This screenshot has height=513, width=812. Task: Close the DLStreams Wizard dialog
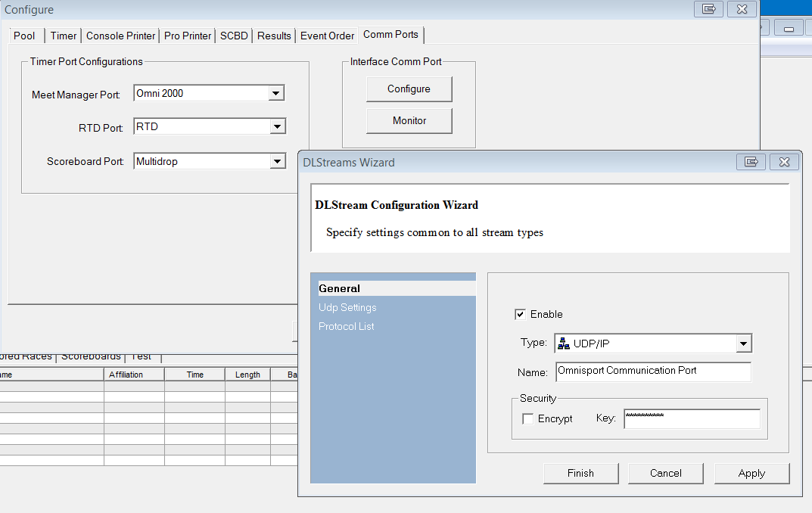click(x=784, y=162)
